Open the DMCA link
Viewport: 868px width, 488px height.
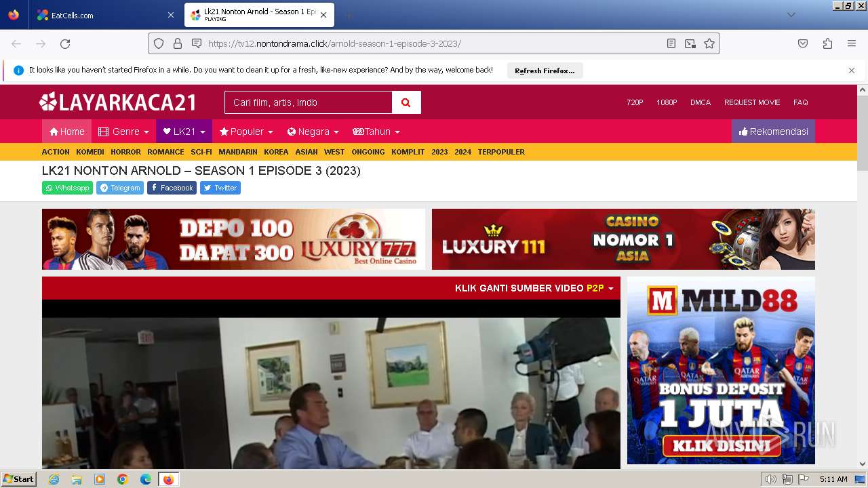701,102
